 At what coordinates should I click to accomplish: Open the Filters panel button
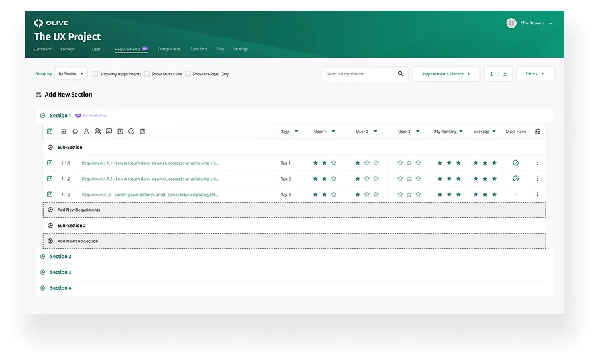[x=535, y=74]
